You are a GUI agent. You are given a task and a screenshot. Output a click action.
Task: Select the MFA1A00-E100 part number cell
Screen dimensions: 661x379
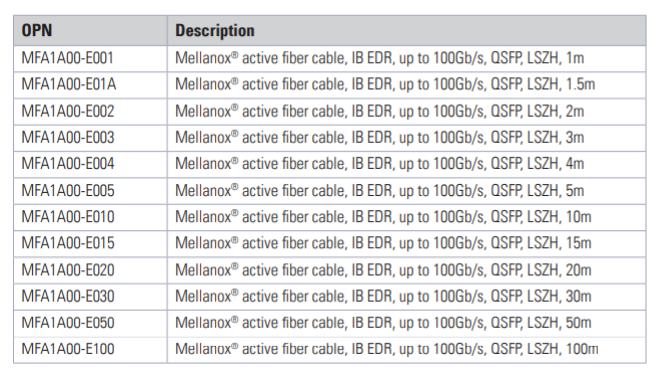90,349
